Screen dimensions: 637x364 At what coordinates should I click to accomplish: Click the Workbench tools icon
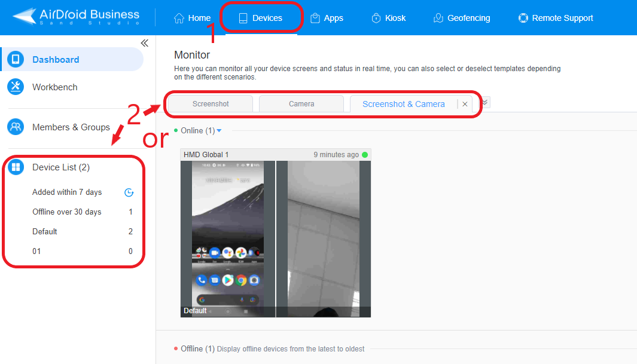16,87
